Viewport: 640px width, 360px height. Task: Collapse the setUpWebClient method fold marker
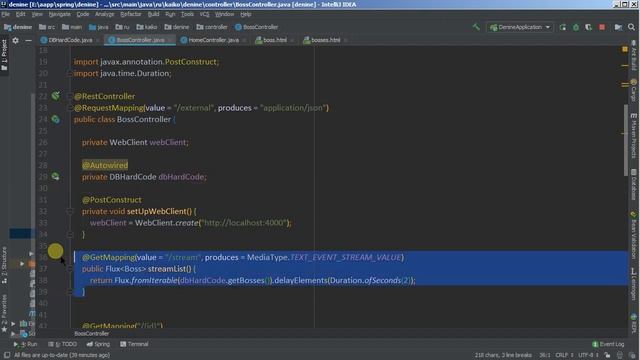pyautogui.click(x=70, y=211)
